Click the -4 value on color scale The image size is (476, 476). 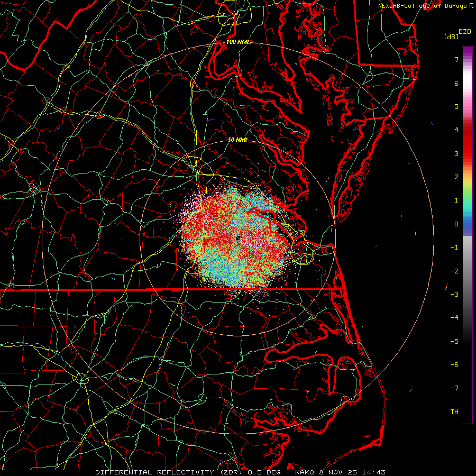454,318
